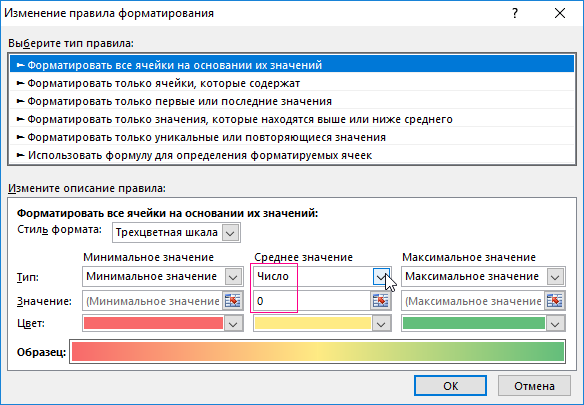Expand the yellow midpoint color dropdown
Screen dimensions: 584x405
[381, 324]
